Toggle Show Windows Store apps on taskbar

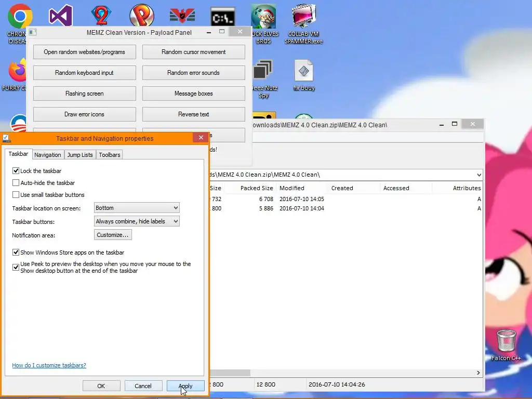point(16,252)
